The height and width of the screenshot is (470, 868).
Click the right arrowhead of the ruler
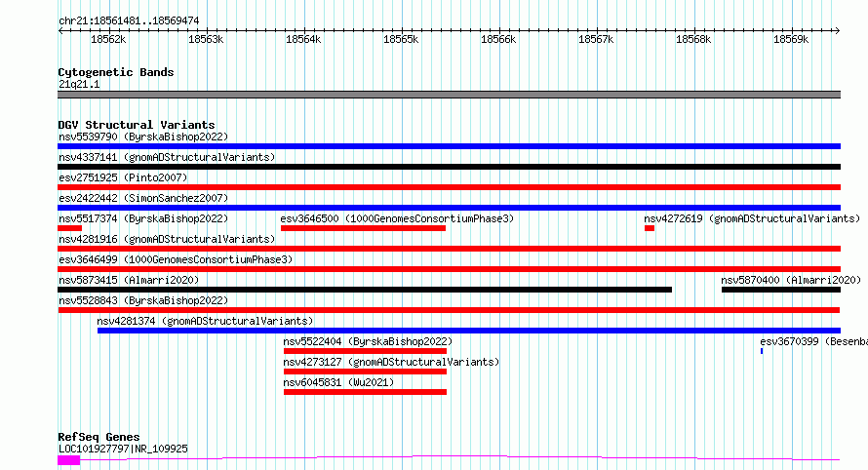(838, 31)
